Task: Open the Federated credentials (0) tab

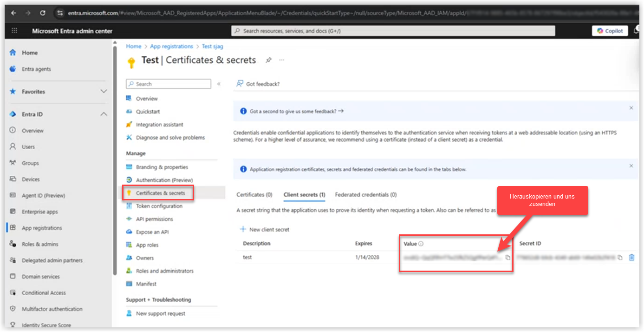Action: click(x=365, y=195)
